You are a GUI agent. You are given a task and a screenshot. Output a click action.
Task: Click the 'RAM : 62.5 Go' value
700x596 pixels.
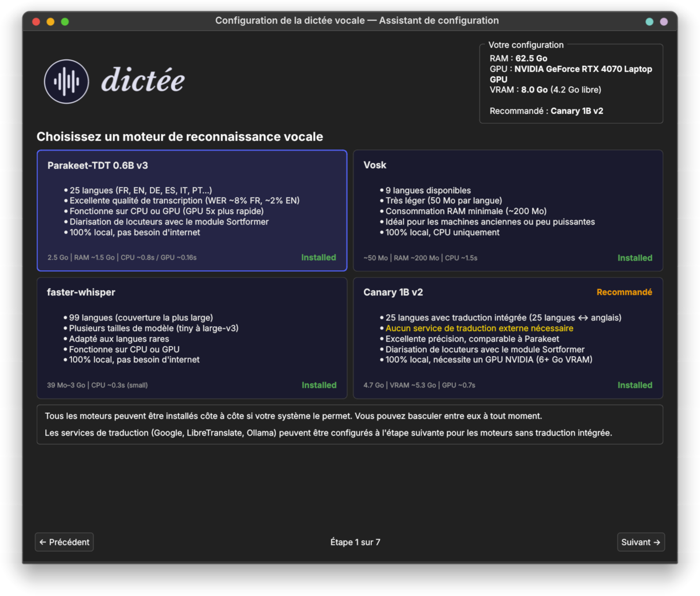[x=518, y=58]
